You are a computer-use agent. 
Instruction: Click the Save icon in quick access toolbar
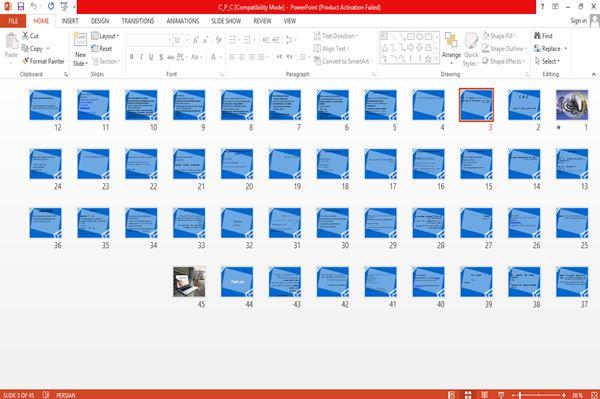(x=21, y=6)
